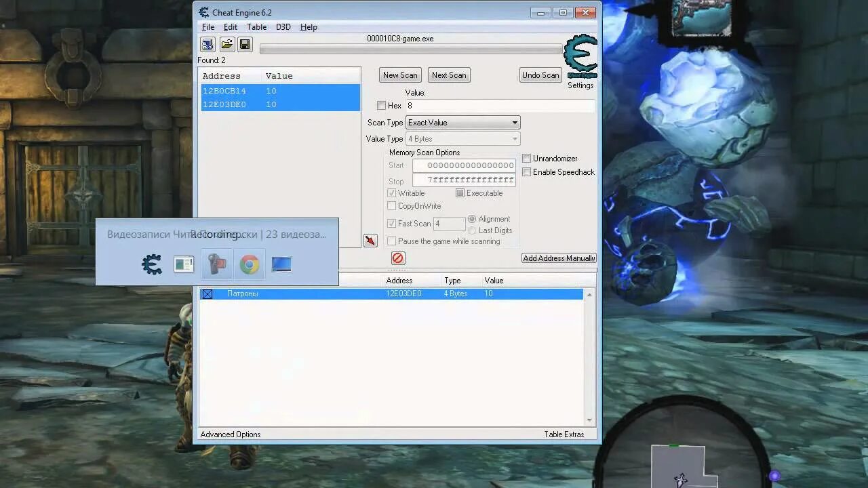Open the Value Type dropdown
The image size is (868, 488).
[462, 139]
